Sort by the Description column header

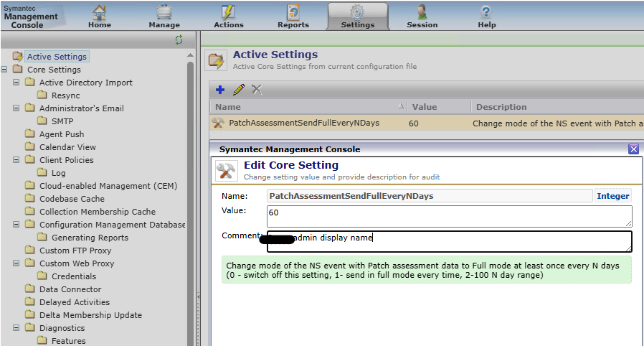[557, 107]
